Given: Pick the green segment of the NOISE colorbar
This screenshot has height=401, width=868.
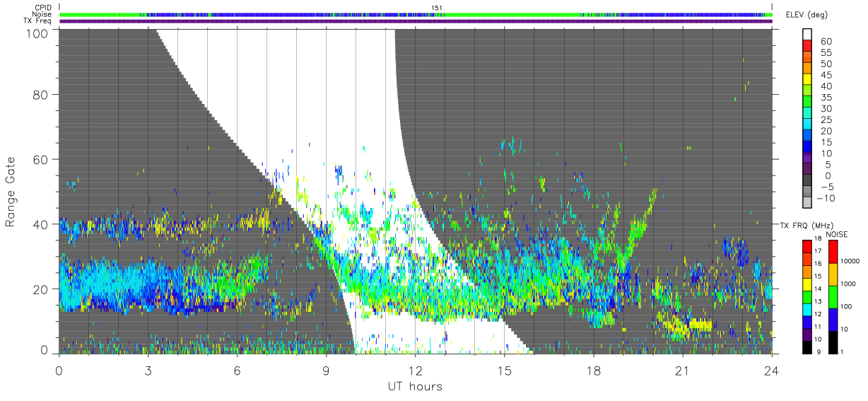Looking at the screenshot, I should click(x=832, y=297).
